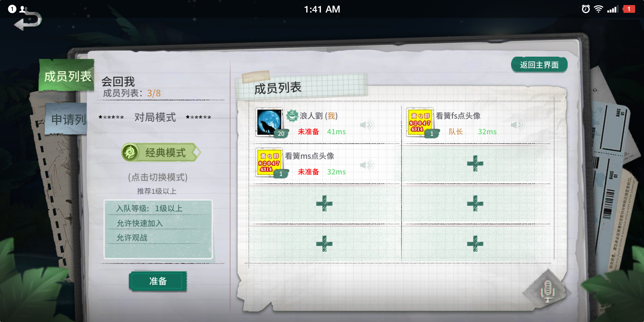Open the avatar of 看簧fs点头像

pyautogui.click(x=420, y=122)
